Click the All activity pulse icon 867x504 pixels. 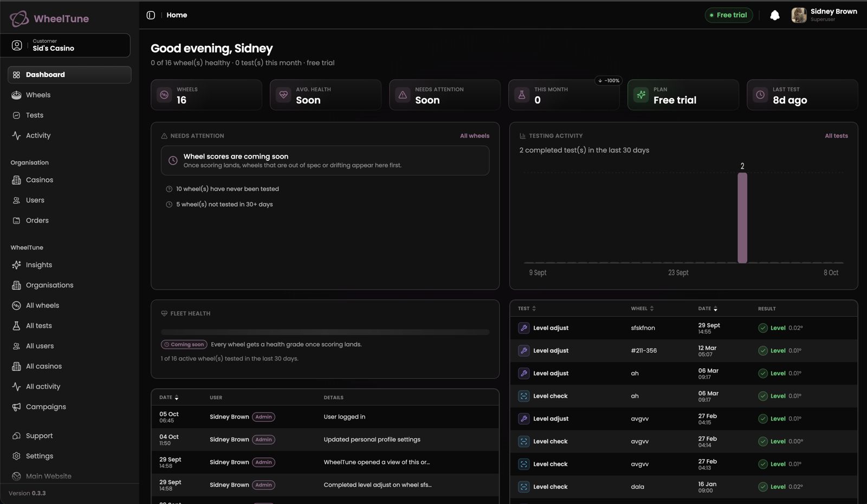click(x=16, y=387)
